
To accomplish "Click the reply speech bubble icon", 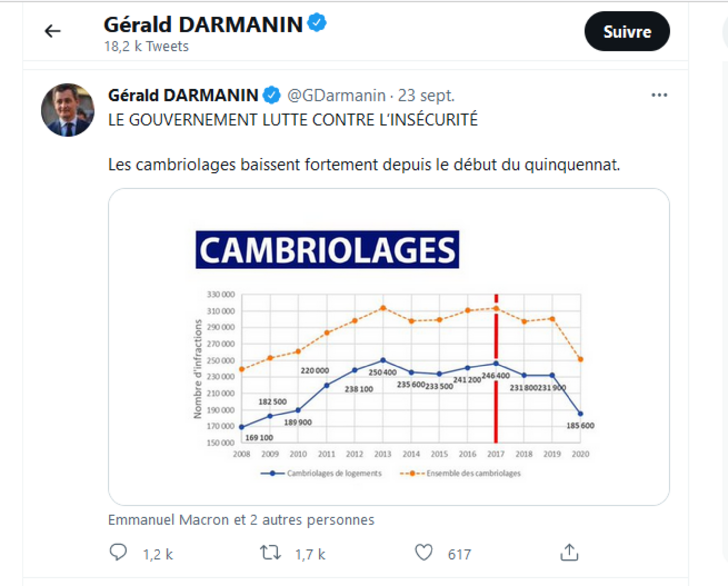I will point(118,553).
